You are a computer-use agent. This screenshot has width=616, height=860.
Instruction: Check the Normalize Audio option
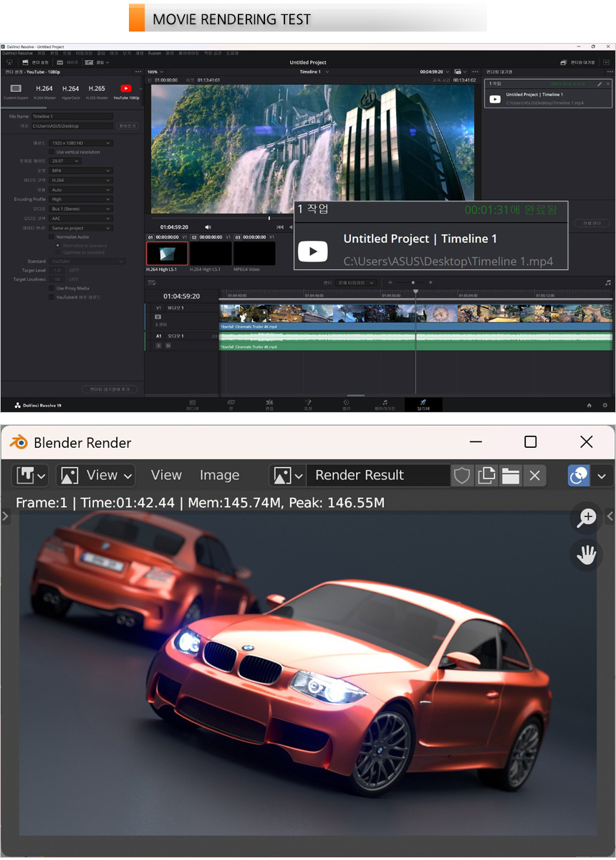(51, 236)
